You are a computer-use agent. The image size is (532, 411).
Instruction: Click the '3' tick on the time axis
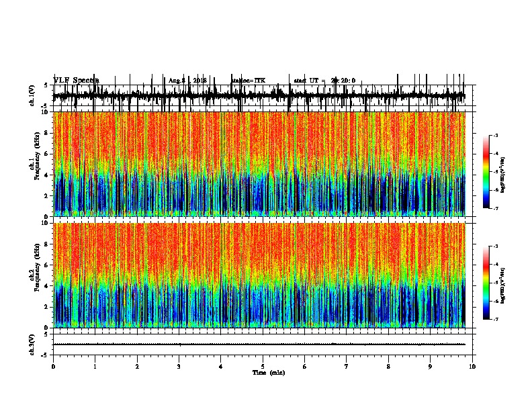pos(179,367)
